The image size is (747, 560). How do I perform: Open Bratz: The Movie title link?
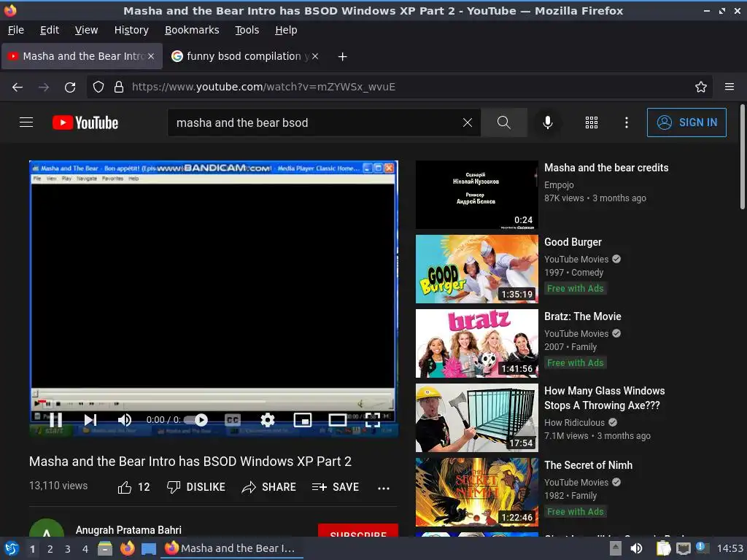(x=583, y=316)
